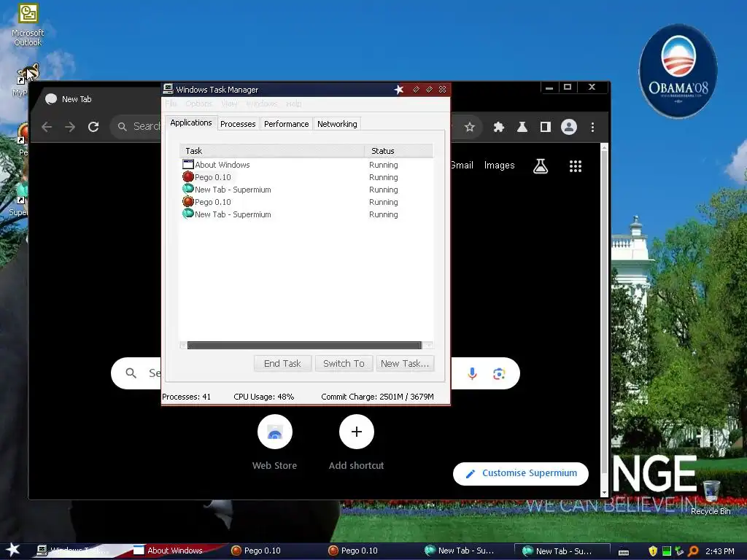Click the task list scrollbar right arrow
This screenshot has width=747, height=560.
click(x=429, y=345)
